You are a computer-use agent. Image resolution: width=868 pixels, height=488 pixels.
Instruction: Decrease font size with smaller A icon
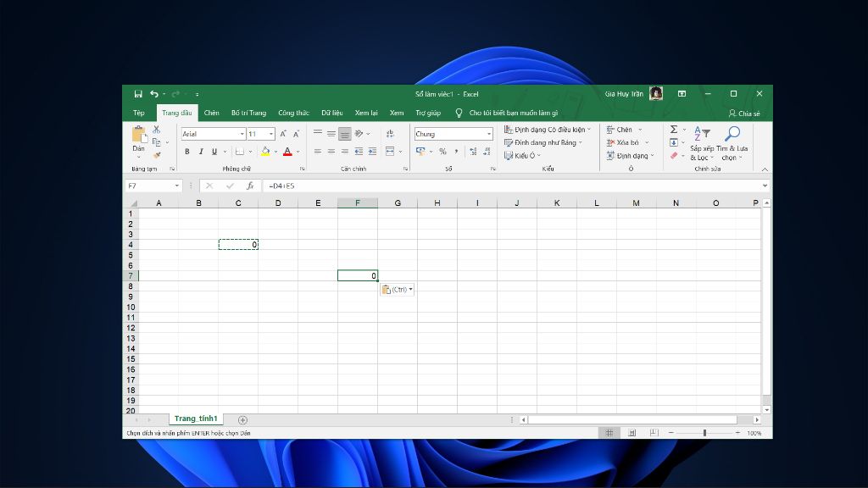(x=296, y=134)
